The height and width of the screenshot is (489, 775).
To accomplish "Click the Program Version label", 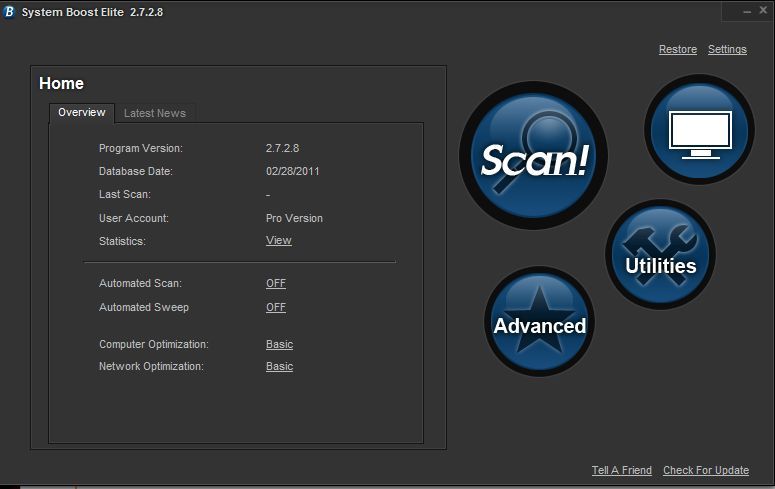I will 141,148.
